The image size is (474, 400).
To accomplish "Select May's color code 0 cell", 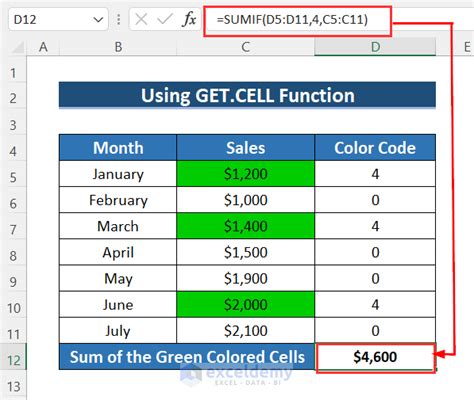I will tap(375, 278).
